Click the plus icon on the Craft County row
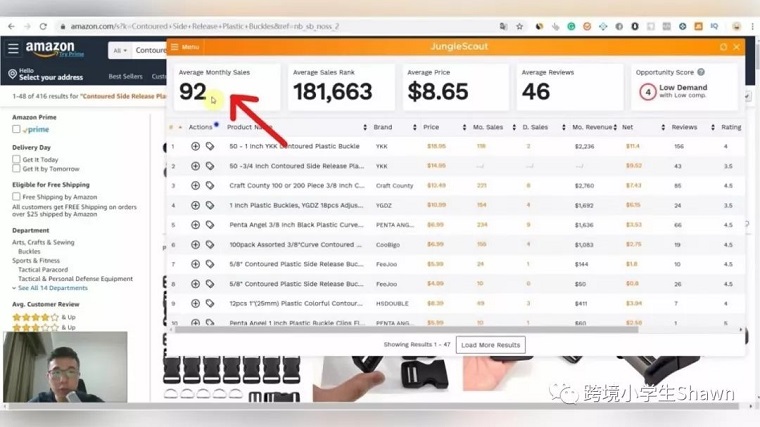This screenshot has width=760, height=427. [195, 185]
